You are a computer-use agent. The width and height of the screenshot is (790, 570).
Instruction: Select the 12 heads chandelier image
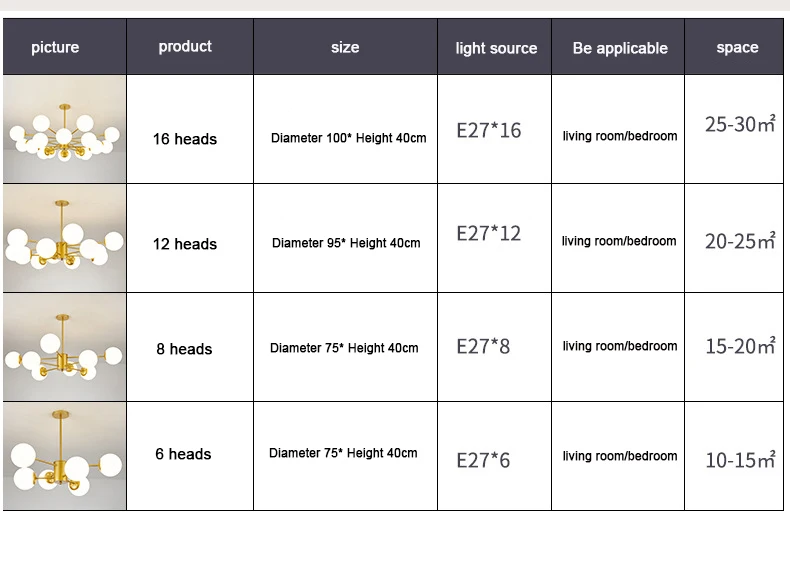pos(64,238)
